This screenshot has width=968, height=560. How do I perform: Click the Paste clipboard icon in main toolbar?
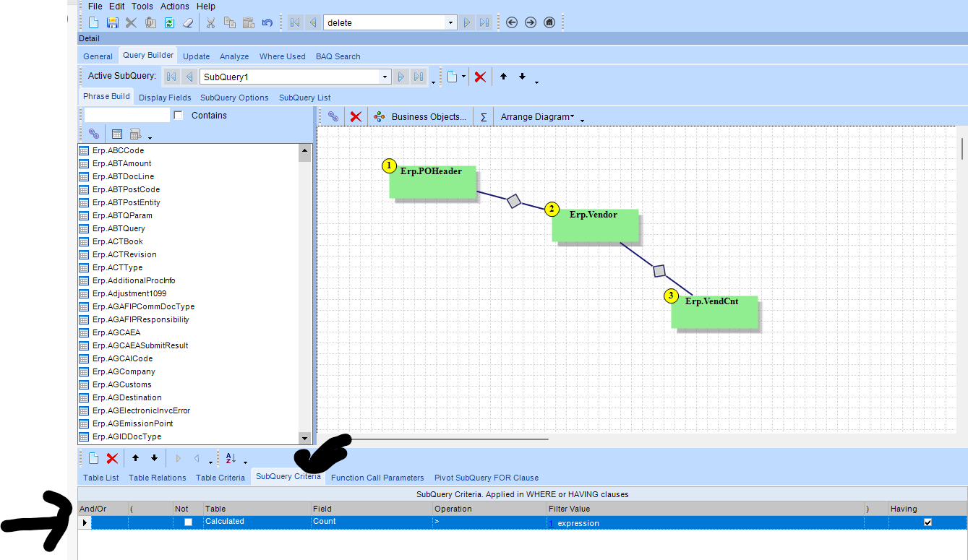click(x=249, y=23)
